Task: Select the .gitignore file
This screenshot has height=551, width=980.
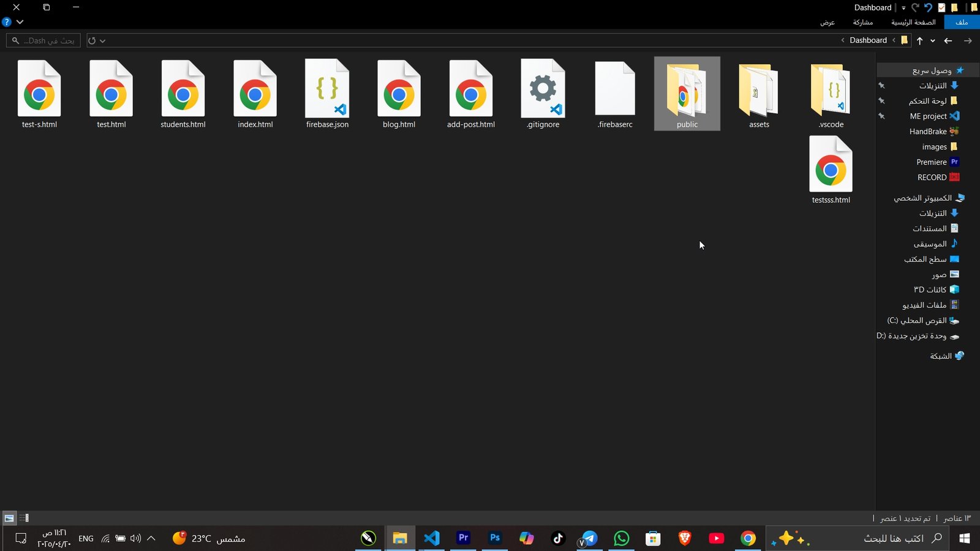Action: coord(543,95)
